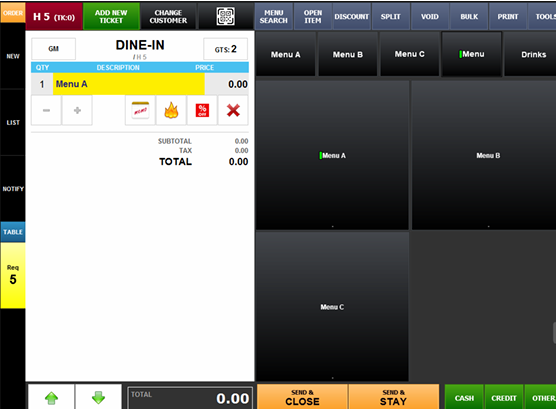Screen dimensions: 556x410
Task: Open the QR code scanner icon
Action: [x=226, y=16]
